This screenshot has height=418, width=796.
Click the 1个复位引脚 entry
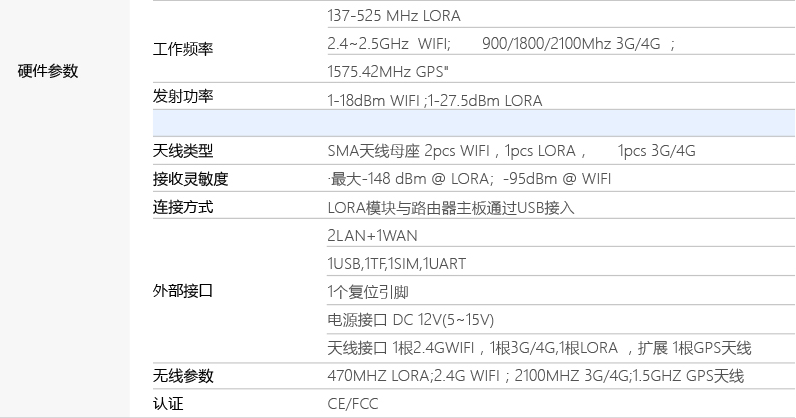[368, 292]
